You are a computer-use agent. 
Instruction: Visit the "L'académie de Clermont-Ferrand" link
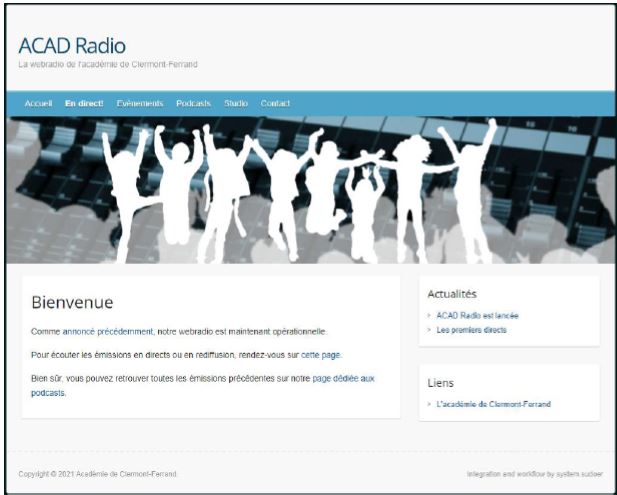tap(493, 404)
